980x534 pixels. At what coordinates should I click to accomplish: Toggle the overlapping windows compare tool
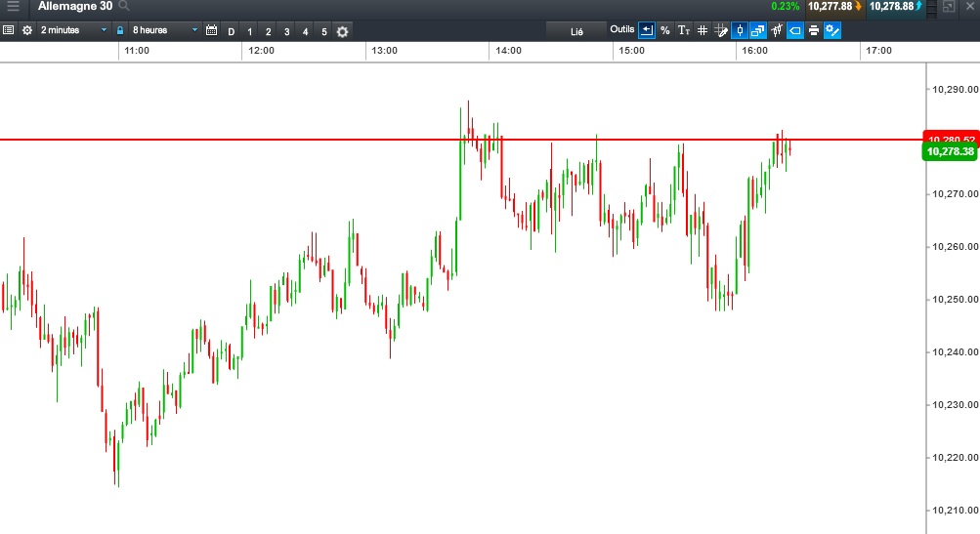click(x=757, y=30)
